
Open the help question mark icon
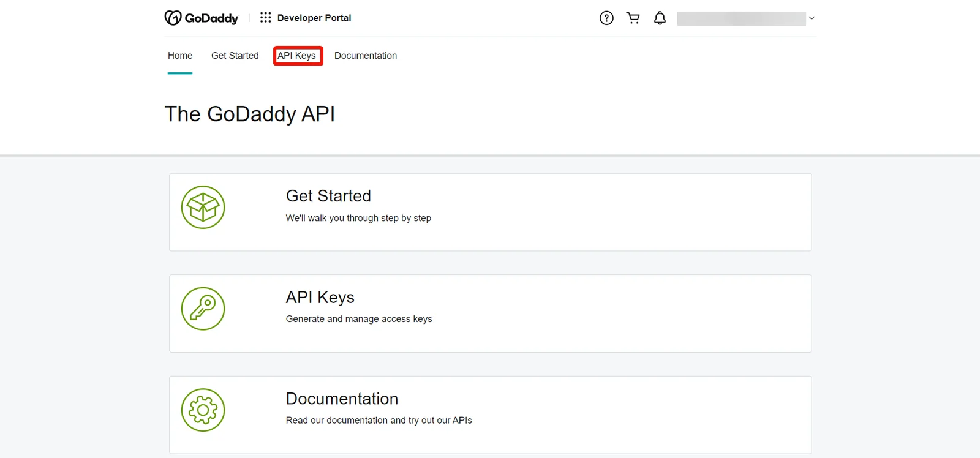pyautogui.click(x=606, y=18)
